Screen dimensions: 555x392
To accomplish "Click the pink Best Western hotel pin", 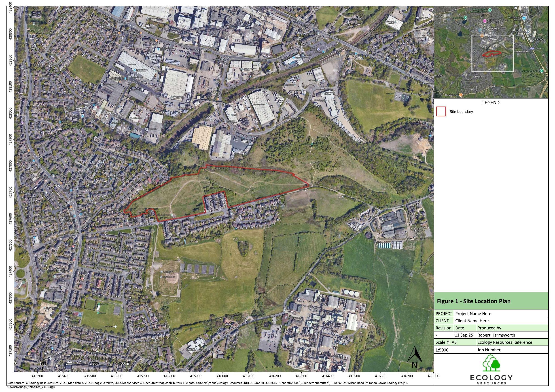I will click(485, 21).
